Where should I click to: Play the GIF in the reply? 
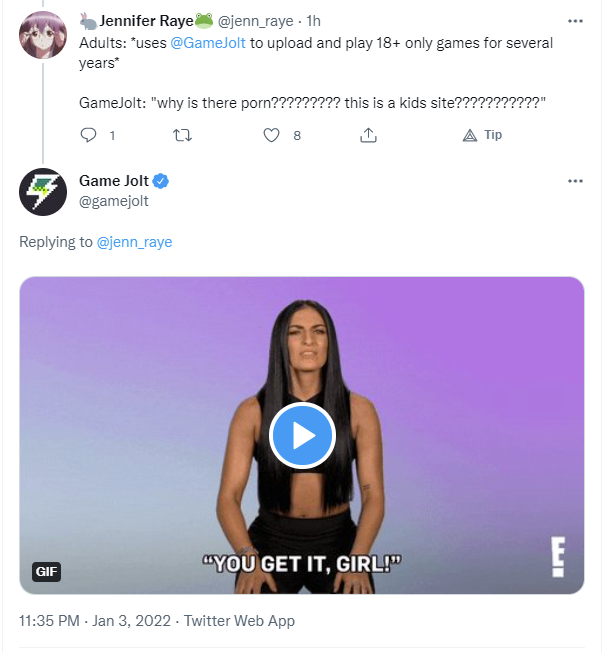tap(302, 436)
